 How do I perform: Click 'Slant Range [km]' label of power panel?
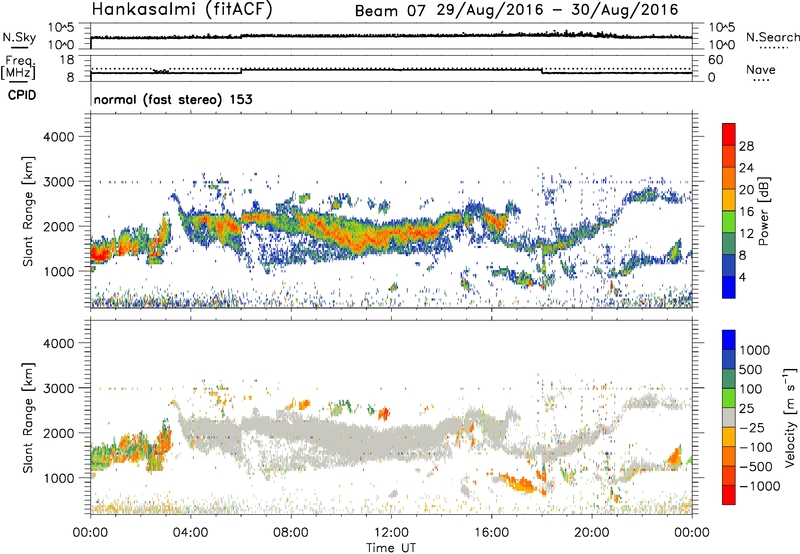point(28,211)
